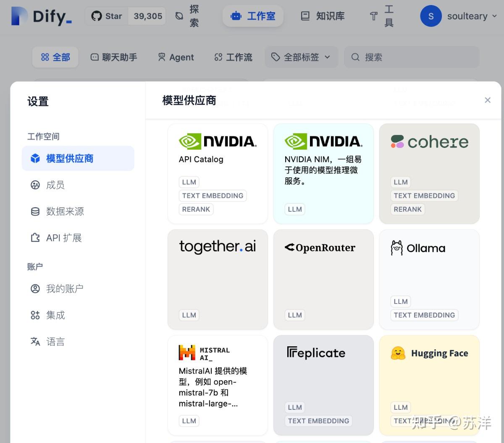504x443 pixels.
Task: Click the 语言 (Language) translation icon
Action: coord(35,341)
